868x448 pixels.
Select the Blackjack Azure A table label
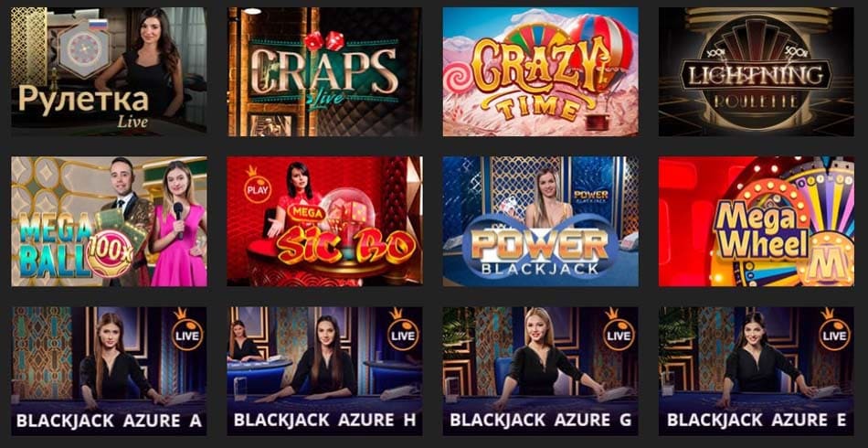point(109,421)
